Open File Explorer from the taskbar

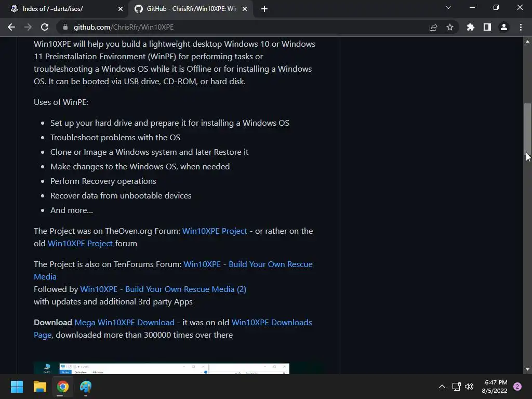tap(39, 387)
